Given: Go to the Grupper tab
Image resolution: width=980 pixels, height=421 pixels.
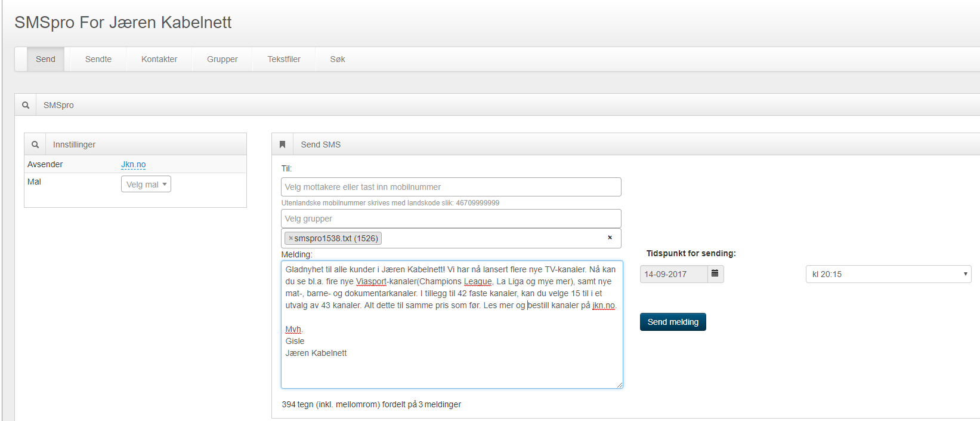Looking at the screenshot, I should point(222,59).
